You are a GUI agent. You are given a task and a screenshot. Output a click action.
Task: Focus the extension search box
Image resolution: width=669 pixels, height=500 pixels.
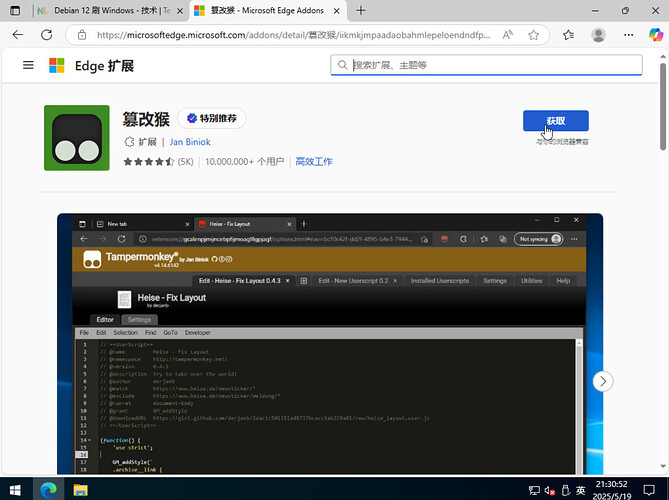[486, 65]
